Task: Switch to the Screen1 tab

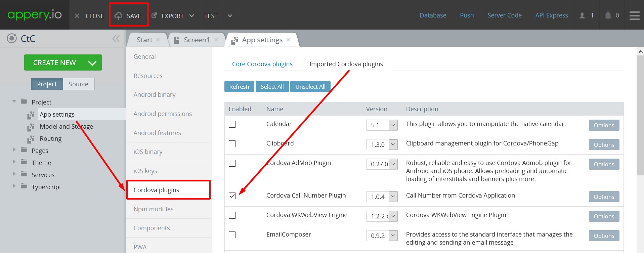Action: [197, 40]
